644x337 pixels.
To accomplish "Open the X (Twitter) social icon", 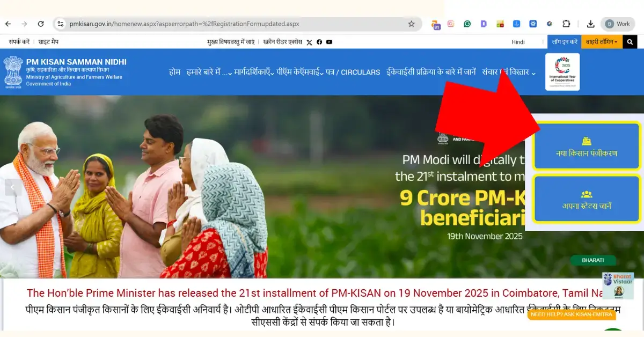I will click(x=309, y=42).
